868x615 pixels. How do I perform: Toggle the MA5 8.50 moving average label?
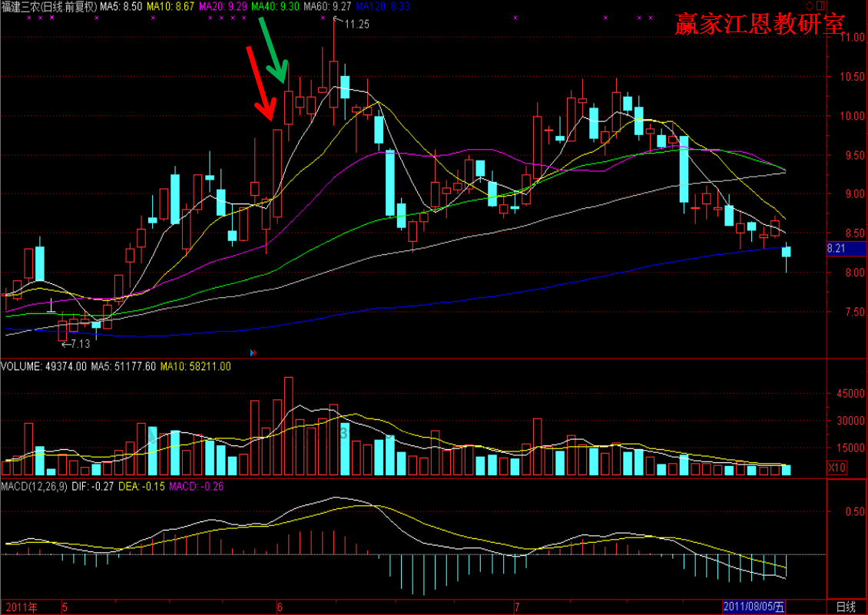coord(121,6)
